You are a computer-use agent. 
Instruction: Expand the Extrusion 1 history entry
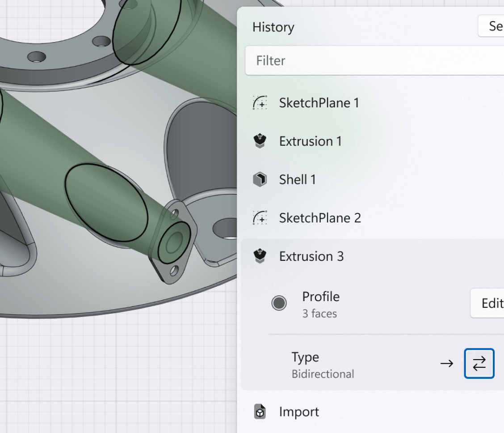pyautogui.click(x=311, y=141)
